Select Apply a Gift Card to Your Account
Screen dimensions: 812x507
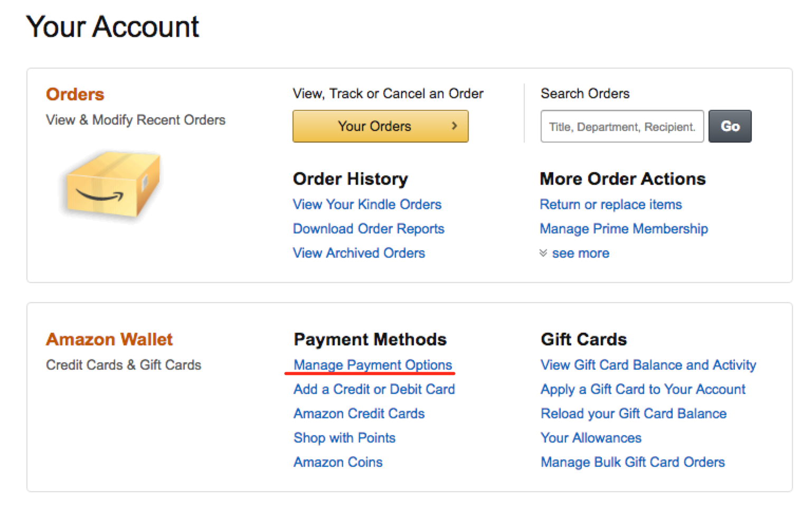coord(643,389)
